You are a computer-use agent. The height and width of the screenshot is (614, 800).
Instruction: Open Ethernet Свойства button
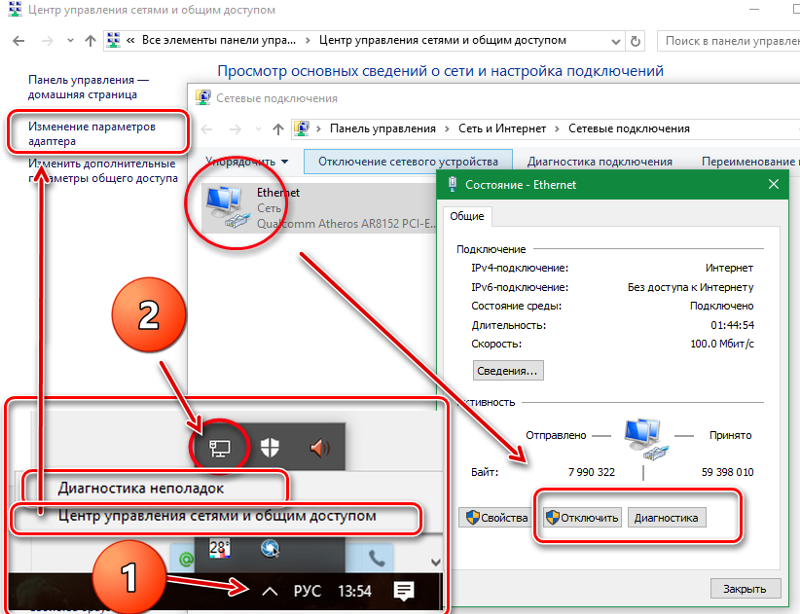tap(496, 518)
